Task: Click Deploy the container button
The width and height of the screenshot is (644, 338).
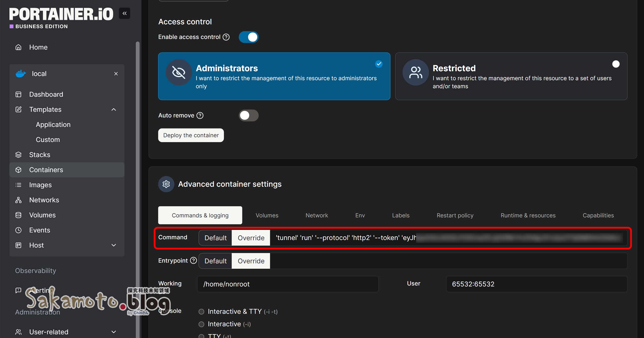Action: (191, 135)
